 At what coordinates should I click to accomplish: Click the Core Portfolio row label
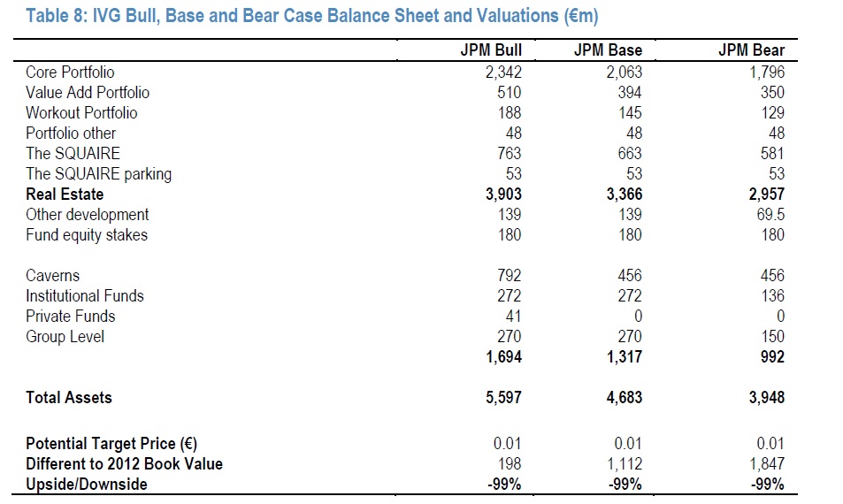click(70, 73)
